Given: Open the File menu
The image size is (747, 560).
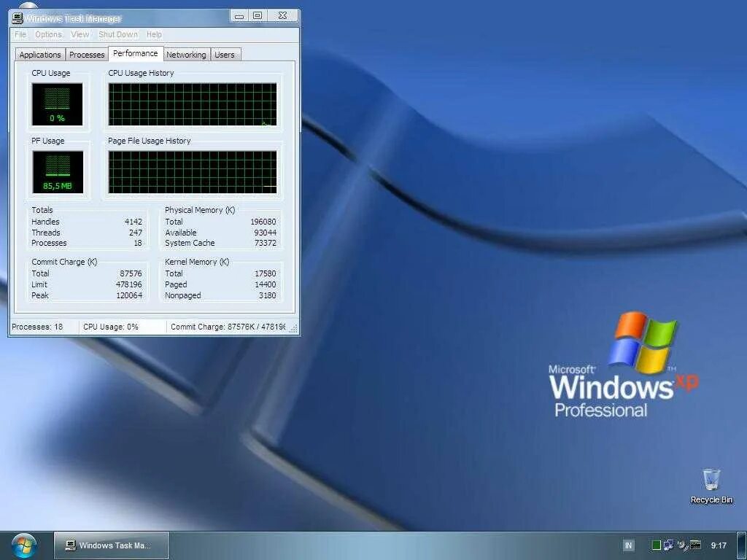Looking at the screenshot, I should 20,34.
